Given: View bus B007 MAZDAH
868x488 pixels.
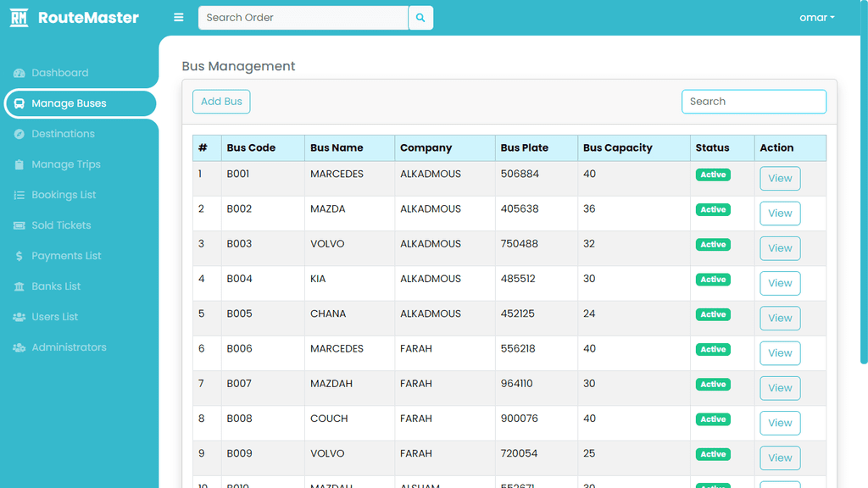Looking at the screenshot, I should pos(780,388).
